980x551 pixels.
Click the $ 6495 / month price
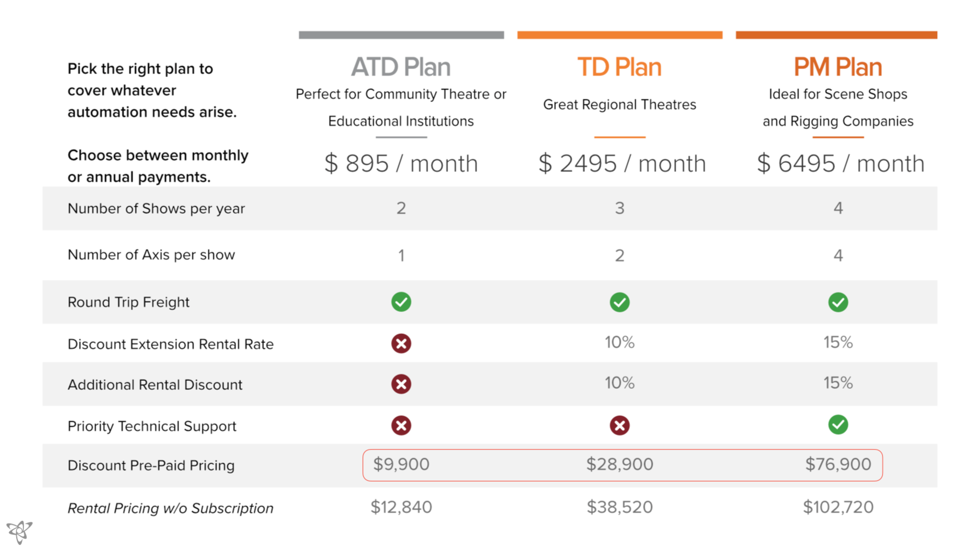click(841, 164)
